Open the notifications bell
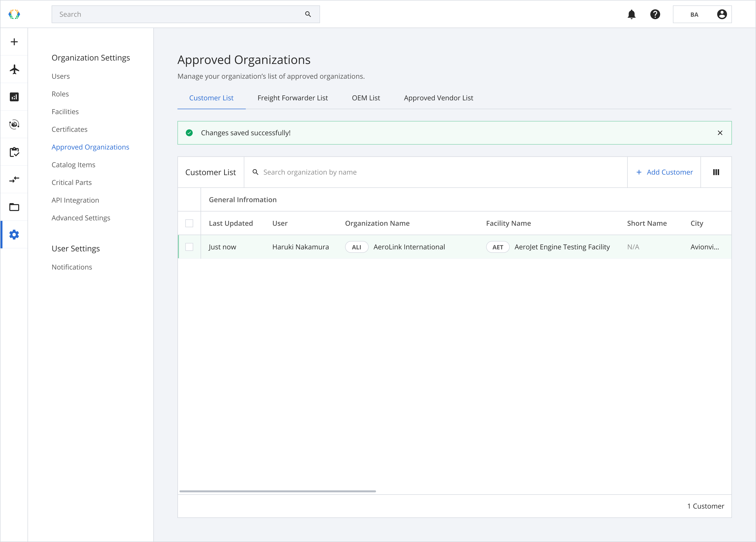Screen dimensions: 756x542 [x=632, y=14]
